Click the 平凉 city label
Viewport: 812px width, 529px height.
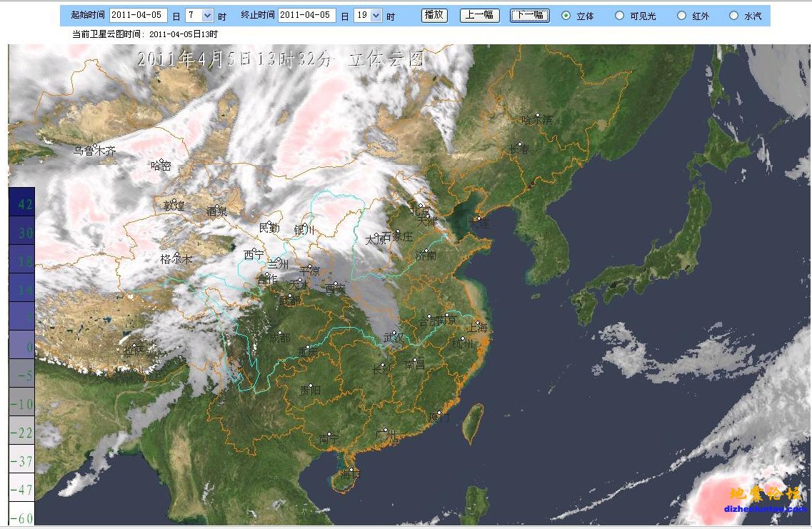point(310,271)
